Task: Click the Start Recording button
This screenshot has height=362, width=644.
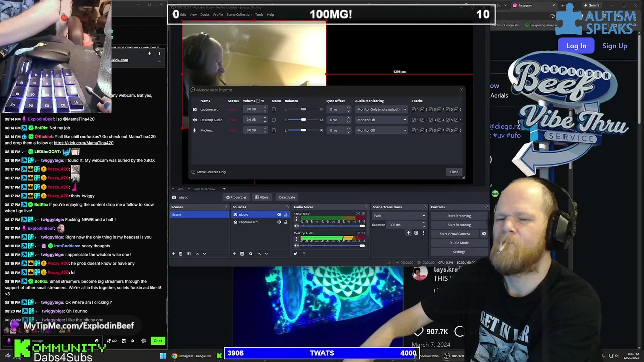Action: click(459, 225)
